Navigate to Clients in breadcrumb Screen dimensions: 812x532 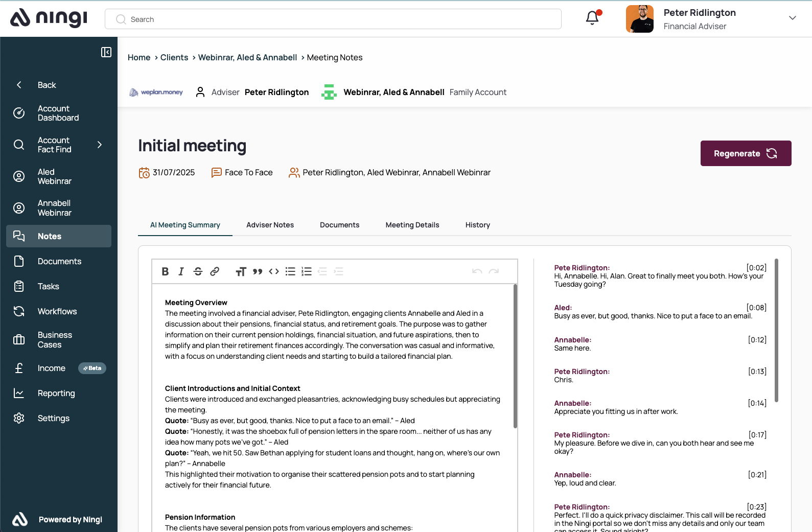174,57
